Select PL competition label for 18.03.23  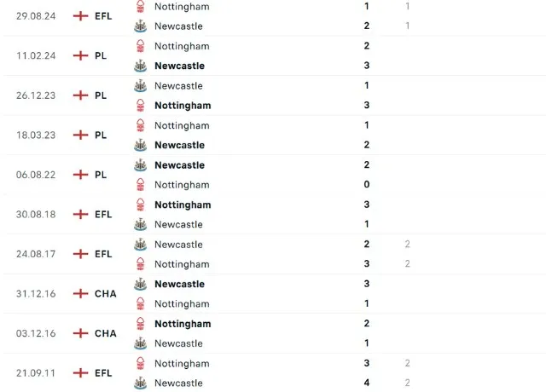point(101,135)
